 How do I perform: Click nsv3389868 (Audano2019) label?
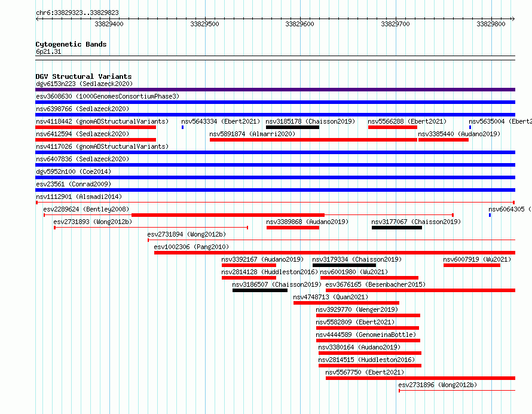click(x=307, y=222)
